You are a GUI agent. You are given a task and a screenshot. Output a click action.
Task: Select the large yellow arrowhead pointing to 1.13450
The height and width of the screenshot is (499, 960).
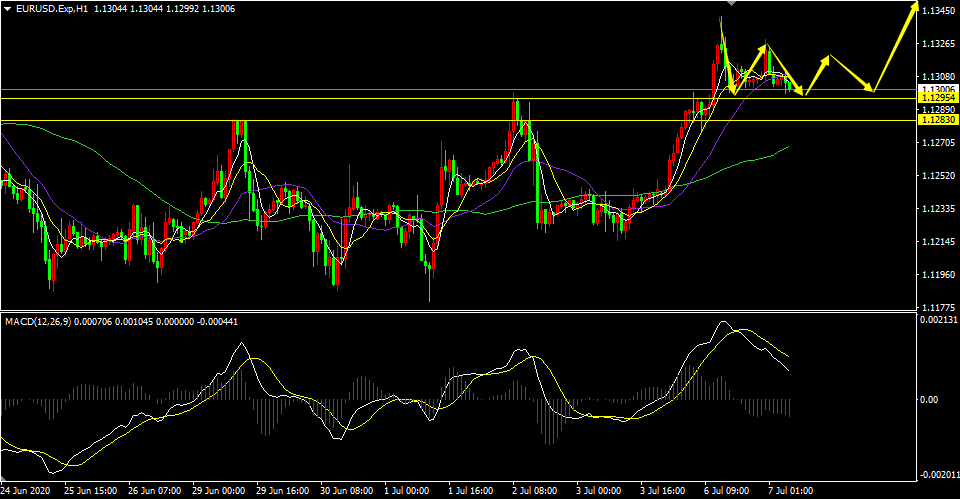click(914, 6)
